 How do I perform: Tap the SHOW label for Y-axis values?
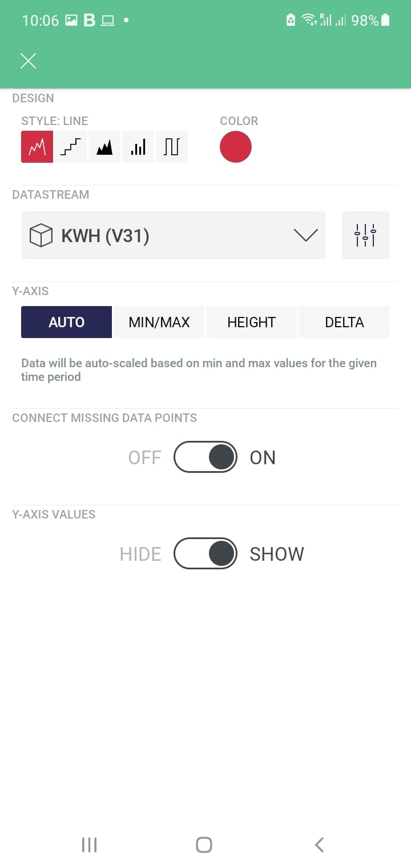(x=277, y=553)
